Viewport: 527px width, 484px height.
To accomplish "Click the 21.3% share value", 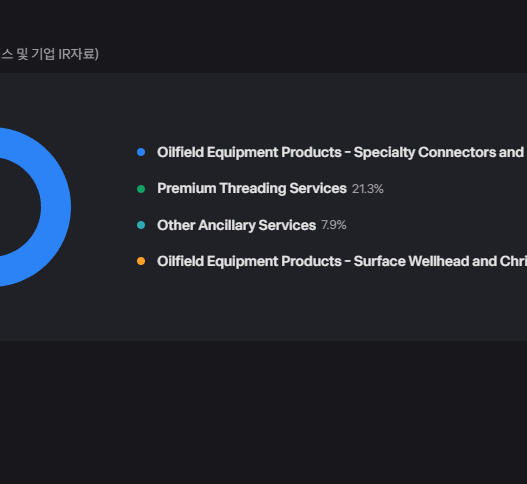I will (368, 189).
